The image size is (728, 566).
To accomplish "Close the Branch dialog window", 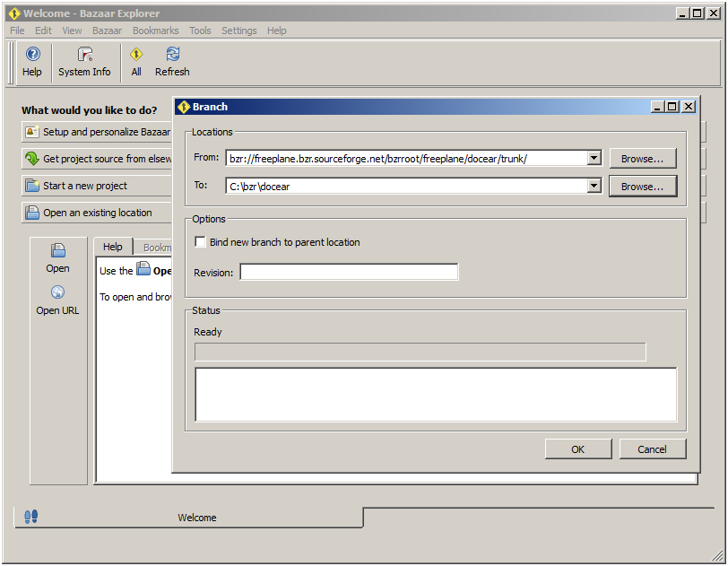I will pyautogui.click(x=689, y=107).
